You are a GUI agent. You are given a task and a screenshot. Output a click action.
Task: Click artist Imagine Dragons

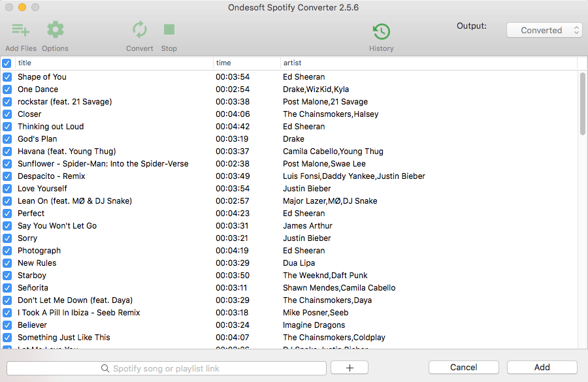point(314,325)
